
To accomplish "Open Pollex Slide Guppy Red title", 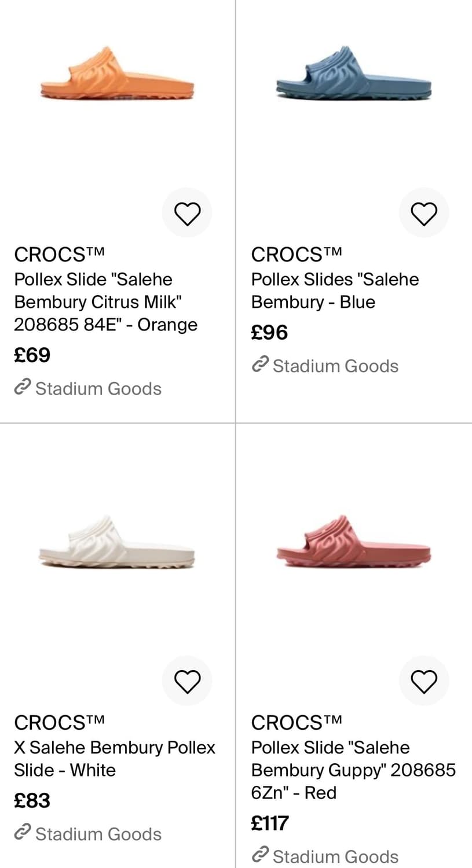I will click(x=353, y=770).
